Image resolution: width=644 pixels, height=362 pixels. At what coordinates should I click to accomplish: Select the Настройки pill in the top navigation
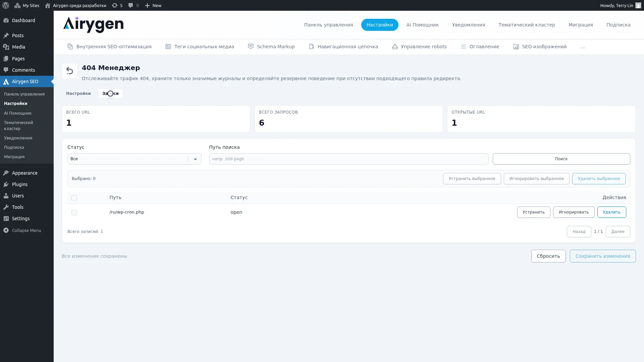[x=380, y=25]
